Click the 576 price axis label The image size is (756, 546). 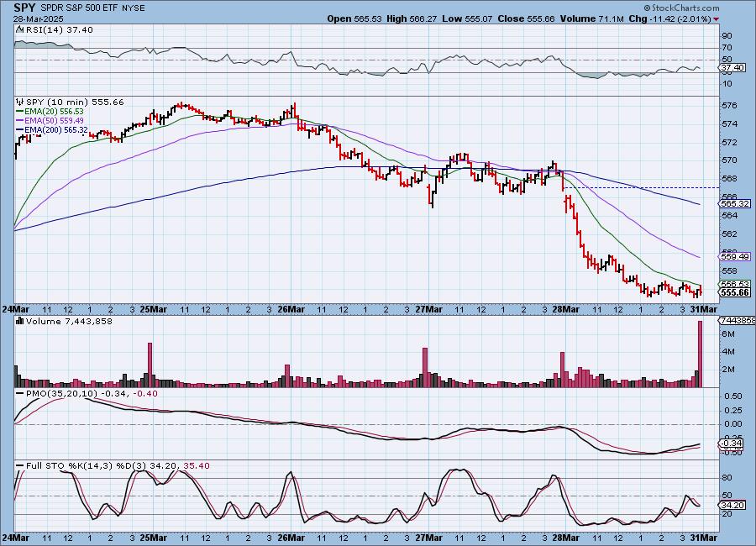tap(730, 106)
